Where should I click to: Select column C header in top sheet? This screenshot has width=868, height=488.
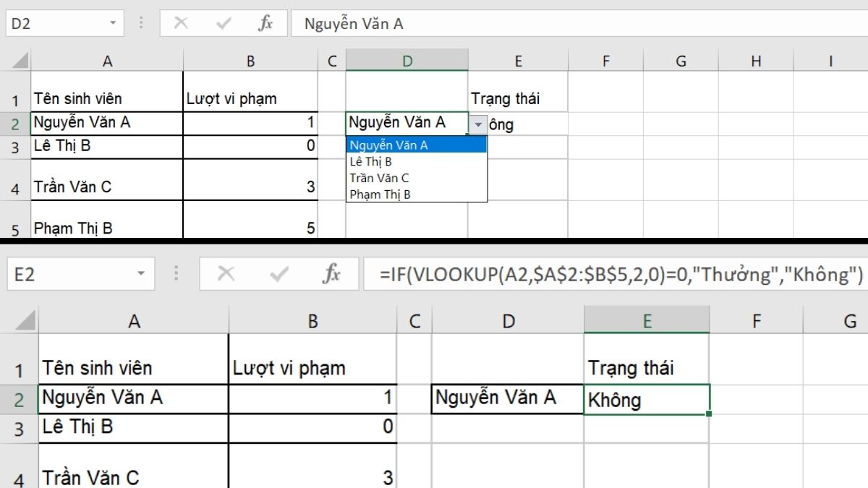click(x=332, y=61)
